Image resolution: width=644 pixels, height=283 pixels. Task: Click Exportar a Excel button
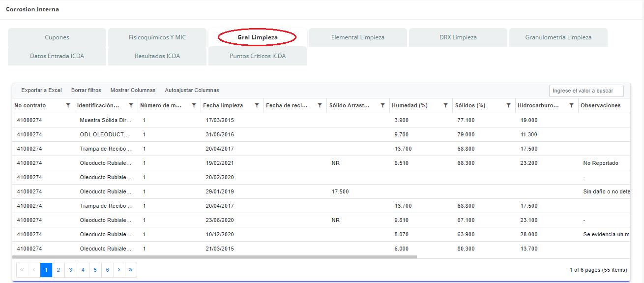[x=41, y=90]
